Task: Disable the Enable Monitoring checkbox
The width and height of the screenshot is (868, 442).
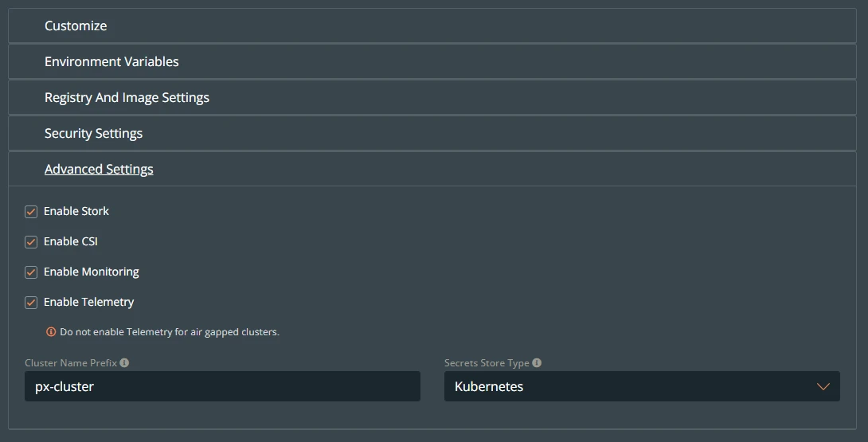Action: coord(31,272)
